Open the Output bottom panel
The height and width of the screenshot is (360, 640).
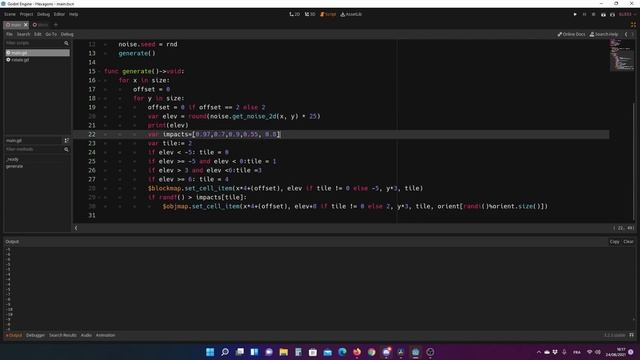click(x=14, y=335)
